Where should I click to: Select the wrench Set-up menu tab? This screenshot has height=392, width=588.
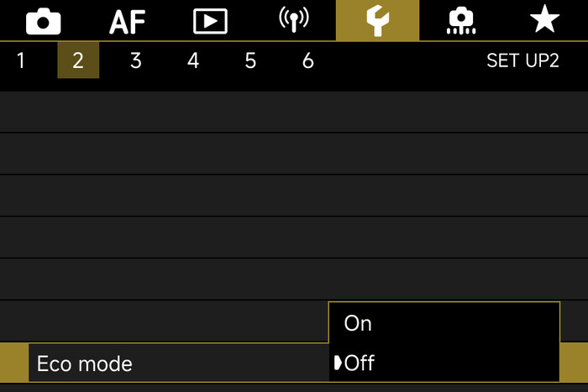coord(377,21)
